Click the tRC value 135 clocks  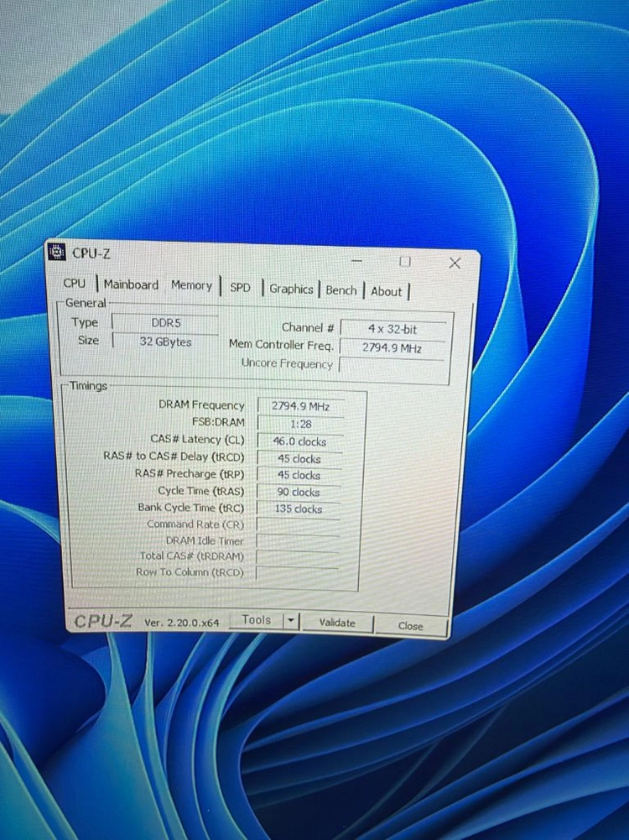point(299,509)
